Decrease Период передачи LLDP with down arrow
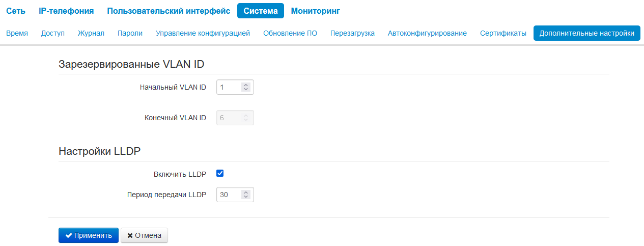Image resolution: width=644 pixels, height=246 pixels. pyautogui.click(x=246, y=197)
